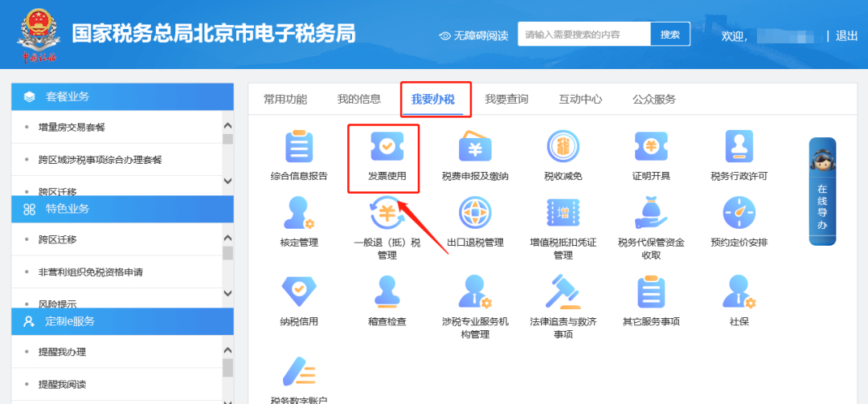Click up arrow in 特色业务 list scrollbar
This screenshot has width=868, height=404.
click(x=227, y=238)
